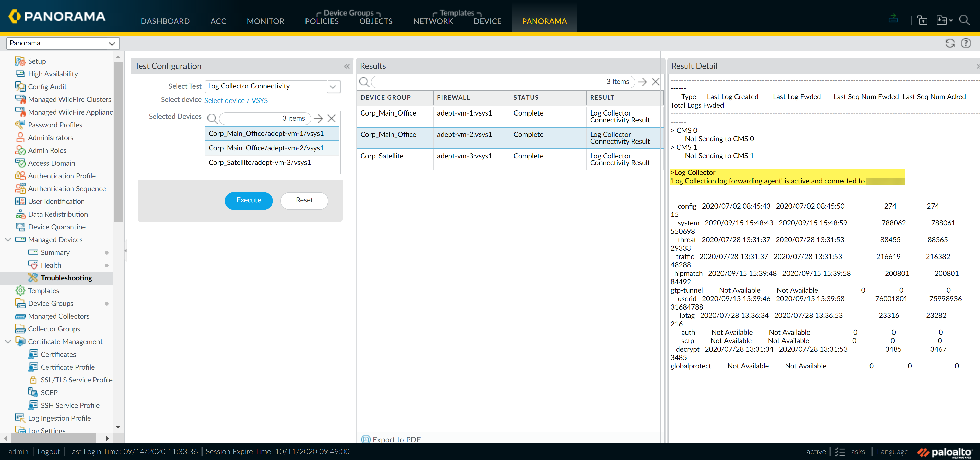Image resolution: width=980 pixels, height=460 pixels.
Task: Click the refresh icon in top toolbar
Action: (x=950, y=43)
